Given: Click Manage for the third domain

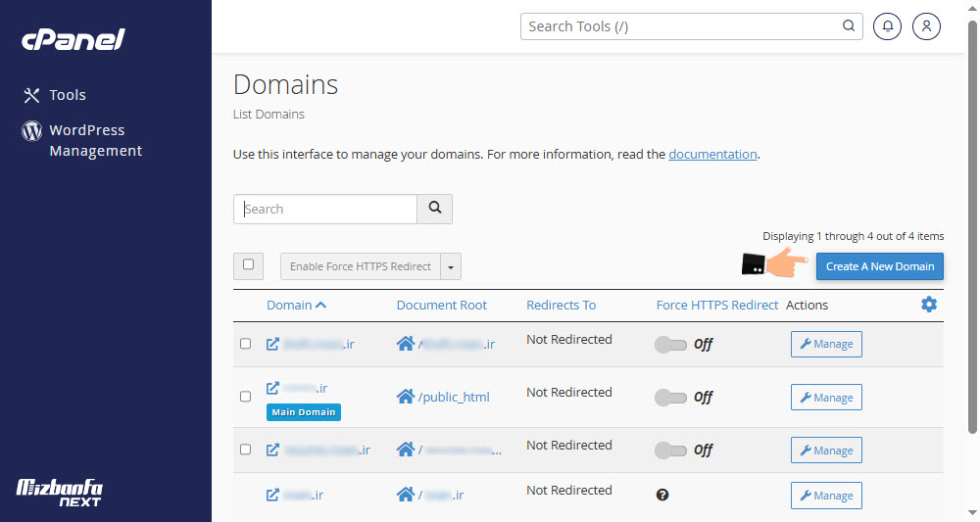Looking at the screenshot, I should click(826, 451).
